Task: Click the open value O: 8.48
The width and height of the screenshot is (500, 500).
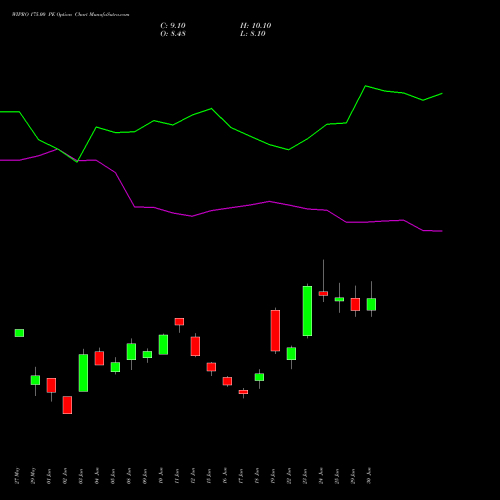Action: coord(173,34)
